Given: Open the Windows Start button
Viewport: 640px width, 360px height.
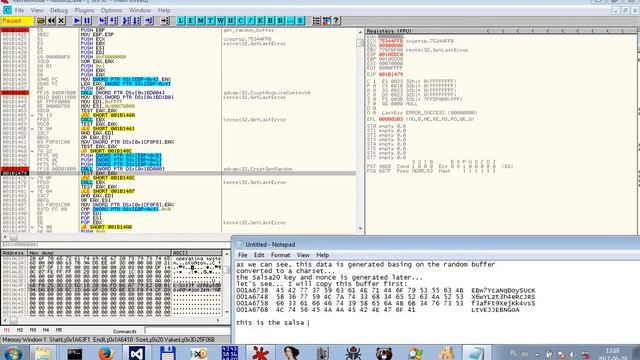Looking at the screenshot, I should click(13, 353).
